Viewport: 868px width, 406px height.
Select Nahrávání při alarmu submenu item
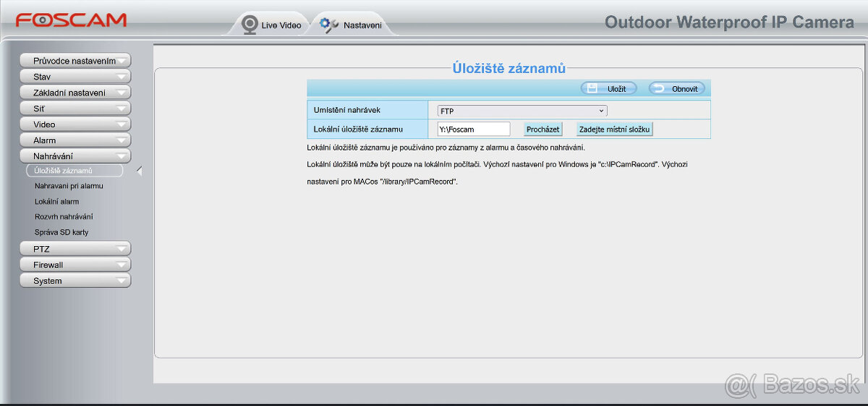(x=69, y=186)
